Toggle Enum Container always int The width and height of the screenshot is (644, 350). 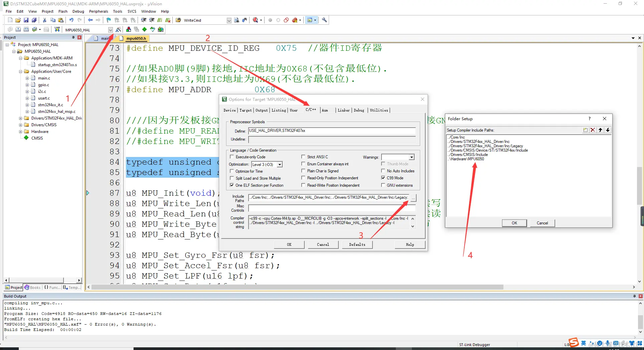click(x=303, y=164)
